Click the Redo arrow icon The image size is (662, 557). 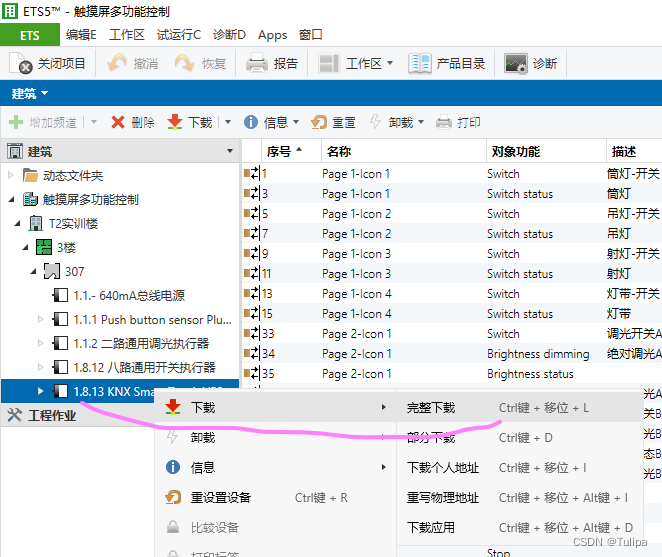[184, 63]
